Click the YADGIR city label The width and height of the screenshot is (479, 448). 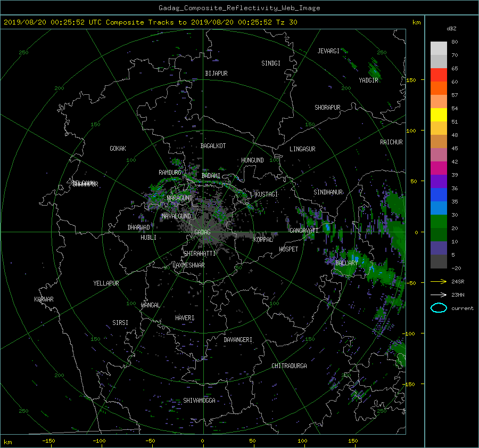[368, 80]
